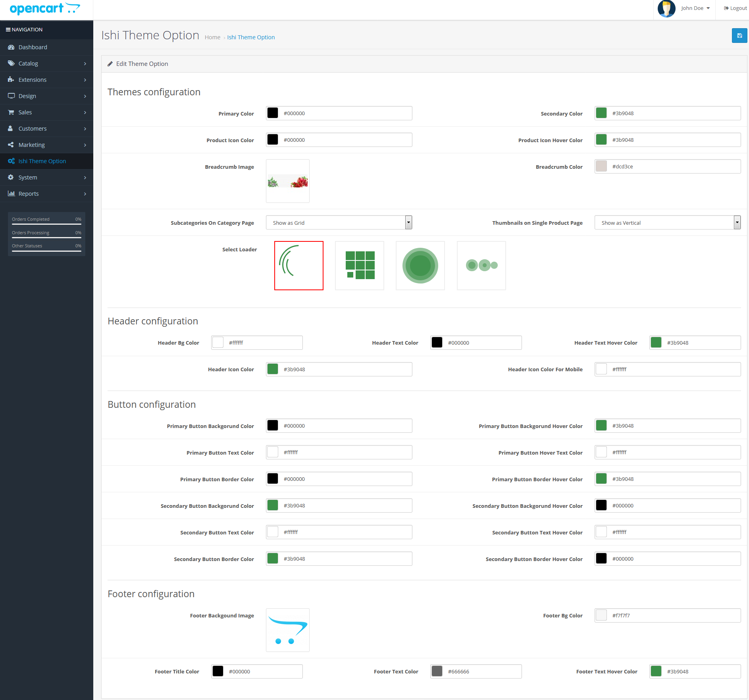Viewport: 749px width, 700px height.
Task: Select the arc spinner loader
Action: [299, 266]
